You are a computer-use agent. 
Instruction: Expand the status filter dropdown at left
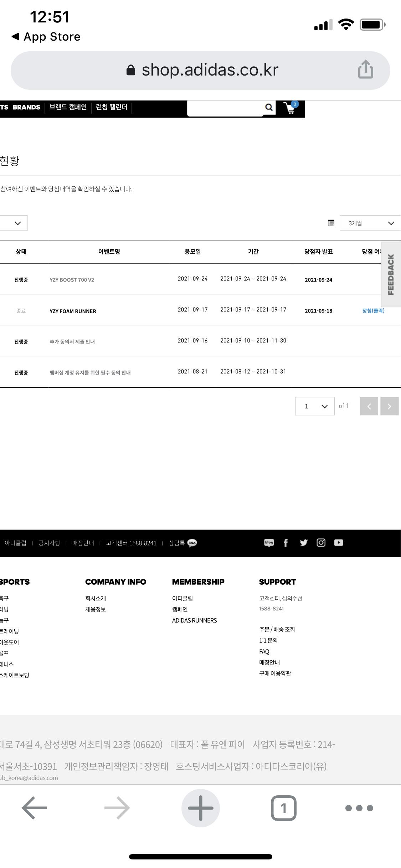coord(13,223)
